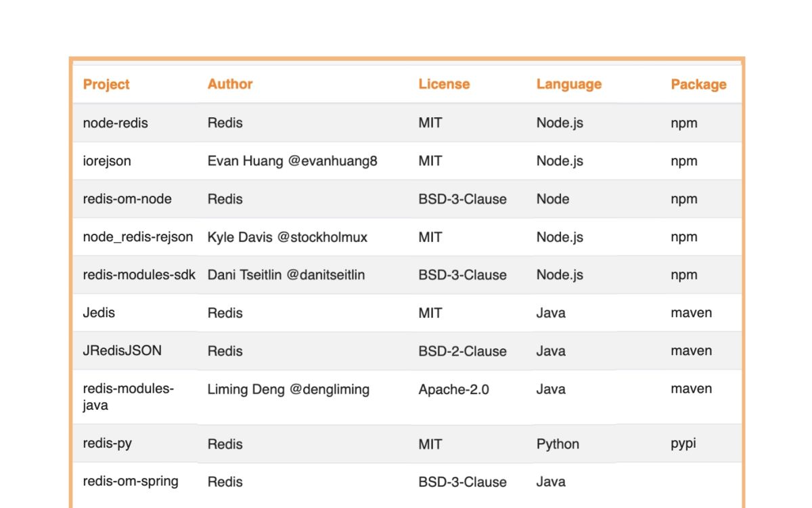812x508 pixels.
Task: Click Redis author in redis-om-spring row
Action: [x=225, y=482]
